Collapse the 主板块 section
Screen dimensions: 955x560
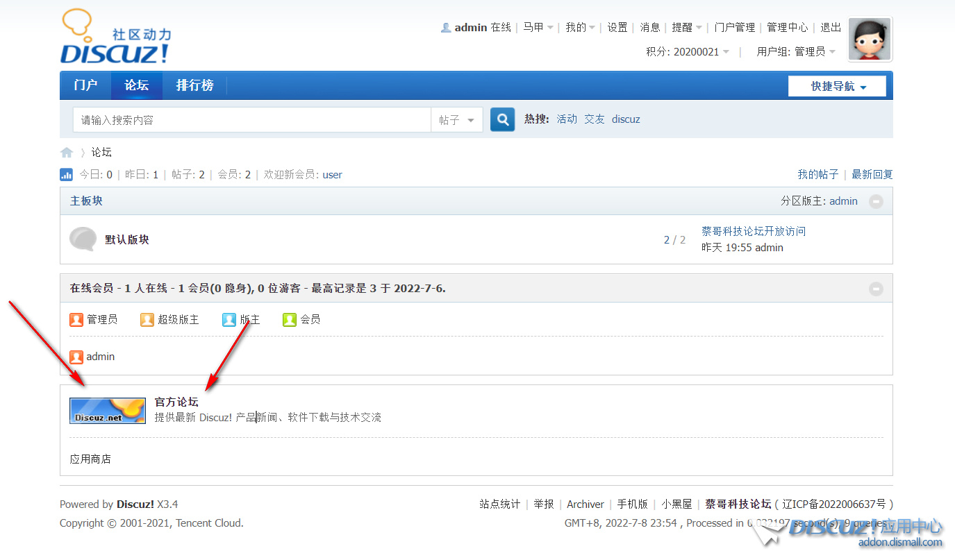(877, 201)
